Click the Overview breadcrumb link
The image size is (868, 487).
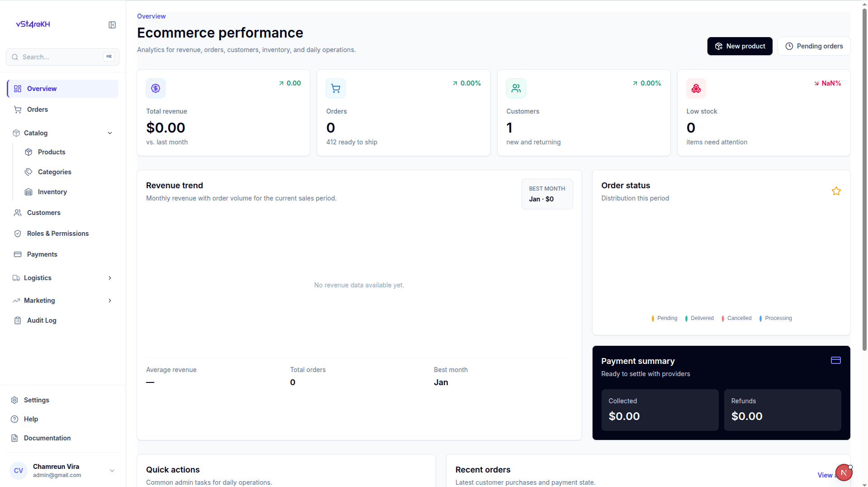point(152,16)
